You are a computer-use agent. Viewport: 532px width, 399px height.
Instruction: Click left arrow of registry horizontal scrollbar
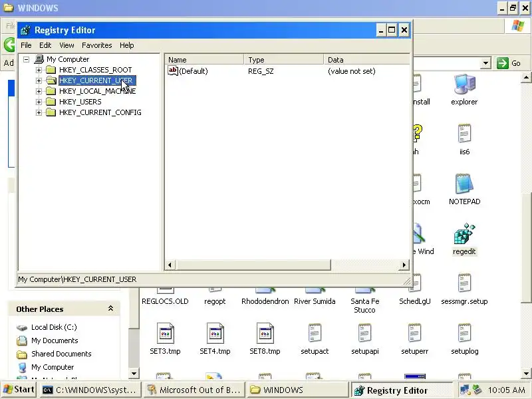170,265
